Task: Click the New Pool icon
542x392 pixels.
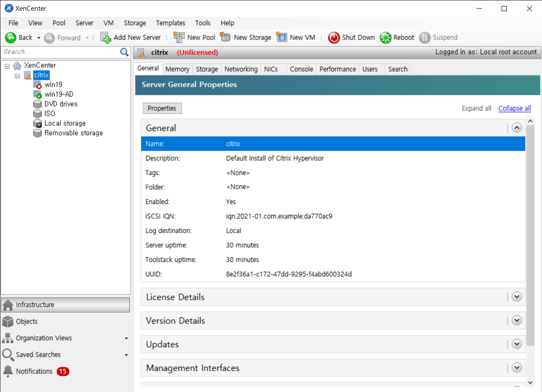Action: (179, 37)
